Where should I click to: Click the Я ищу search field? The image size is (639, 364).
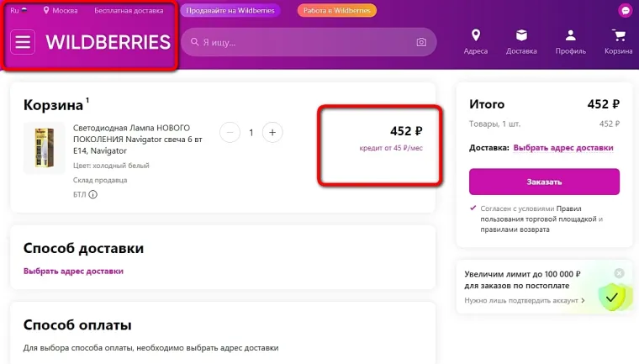pos(303,42)
